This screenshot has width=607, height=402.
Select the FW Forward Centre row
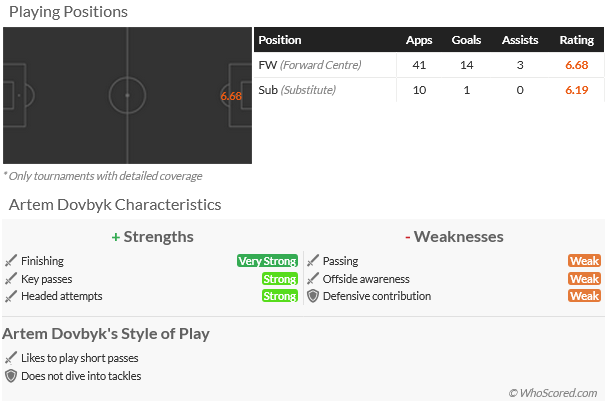[429, 65]
